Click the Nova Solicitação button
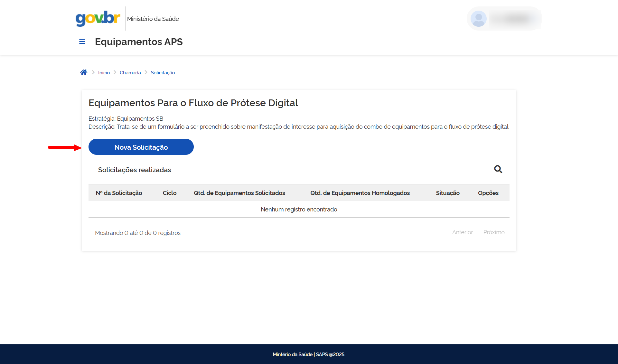 141,147
